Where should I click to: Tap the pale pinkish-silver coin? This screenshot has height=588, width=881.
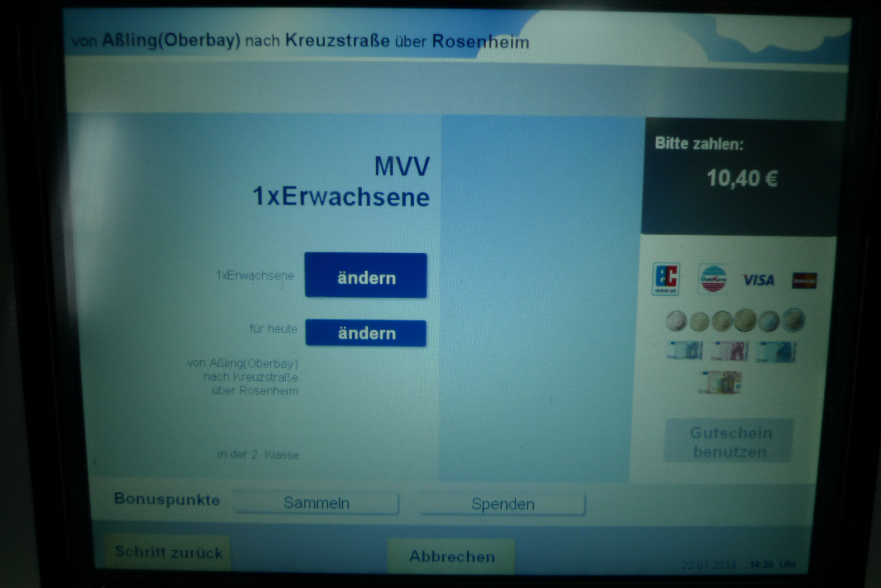676,321
